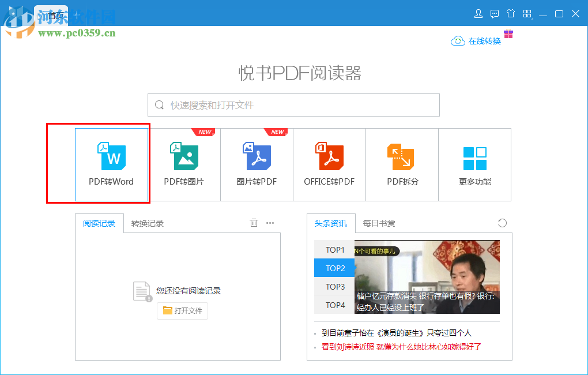Switch to the 阅读记录 tab
Screen dimensions: 588x375
point(99,223)
